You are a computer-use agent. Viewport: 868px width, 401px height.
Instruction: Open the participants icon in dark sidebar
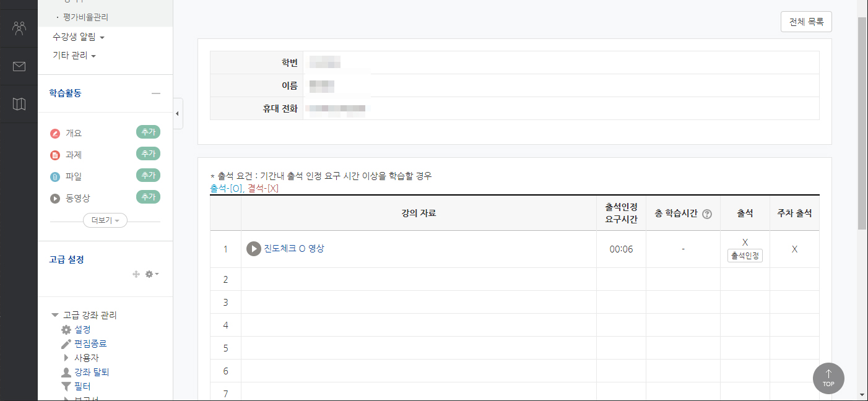(x=19, y=27)
